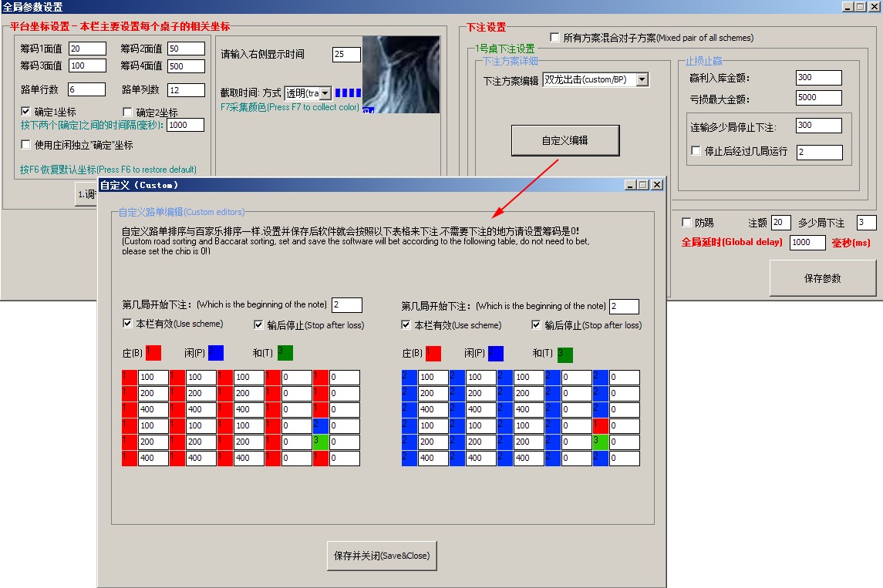The height and width of the screenshot is (588, 883).
Task: Expand the right panel's 下注方案 selector arrow
Action: 642,79
